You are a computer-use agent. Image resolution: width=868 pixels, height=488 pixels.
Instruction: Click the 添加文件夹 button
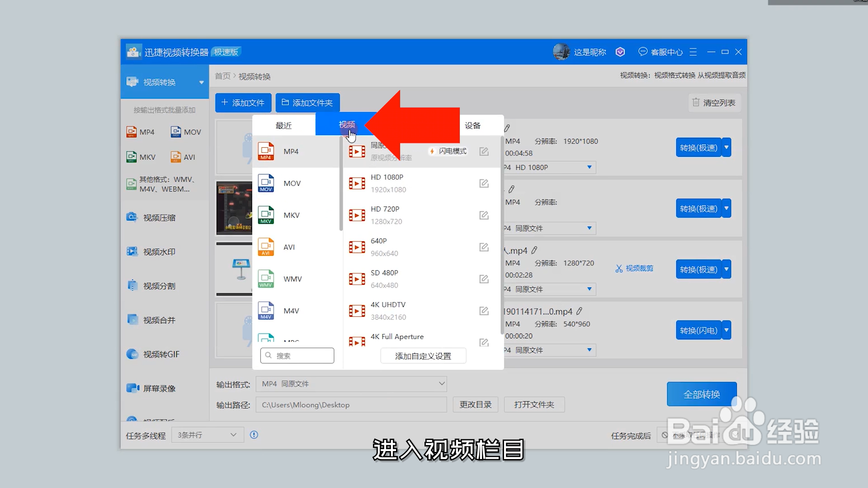tap(307, 103)
